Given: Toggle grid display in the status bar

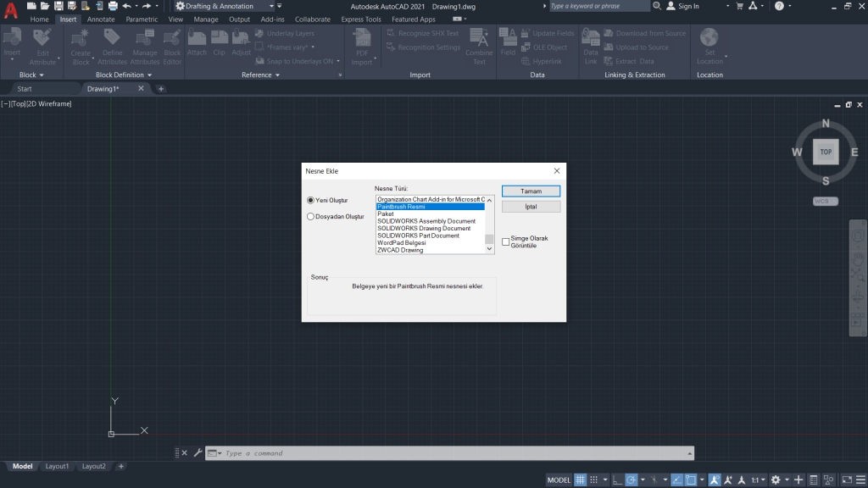Looking at the screenshot, I should (x=581, y=479).
